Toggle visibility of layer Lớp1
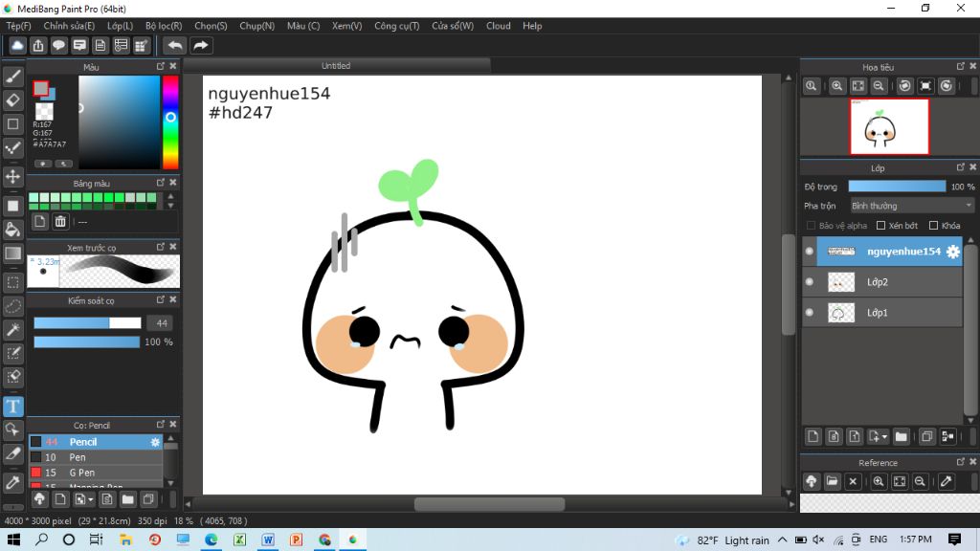The width and height of the screenshot is (980, 551). [810, 313]
